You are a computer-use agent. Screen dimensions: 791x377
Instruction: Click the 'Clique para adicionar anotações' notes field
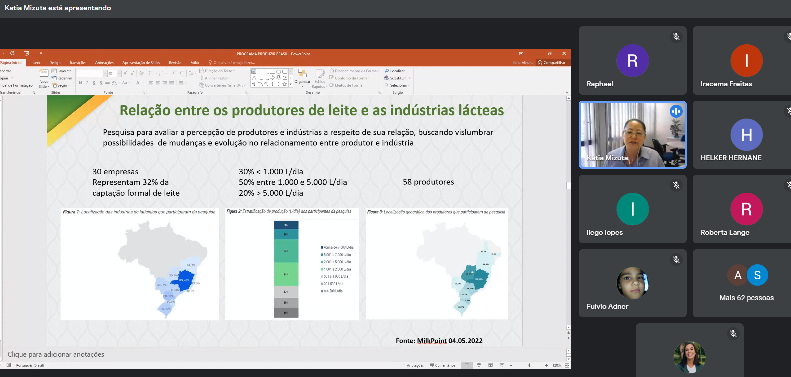click(x=56, y=354)
